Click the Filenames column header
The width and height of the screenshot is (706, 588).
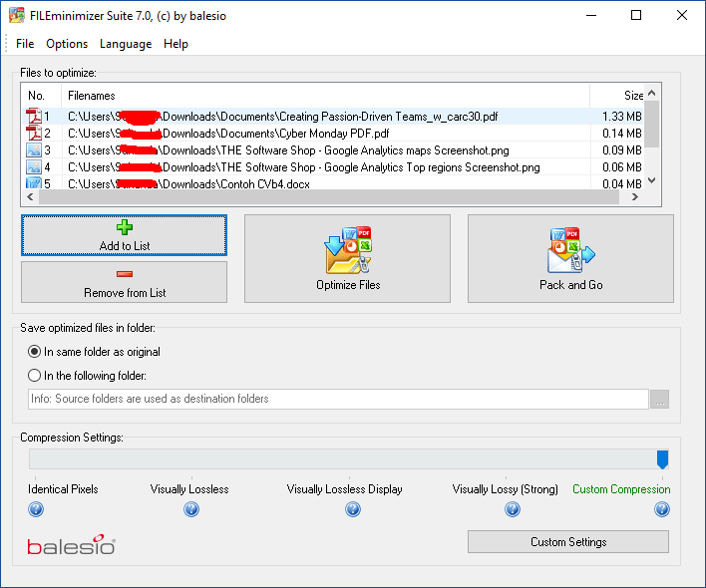pyautogui.click(x=325, y=96)
